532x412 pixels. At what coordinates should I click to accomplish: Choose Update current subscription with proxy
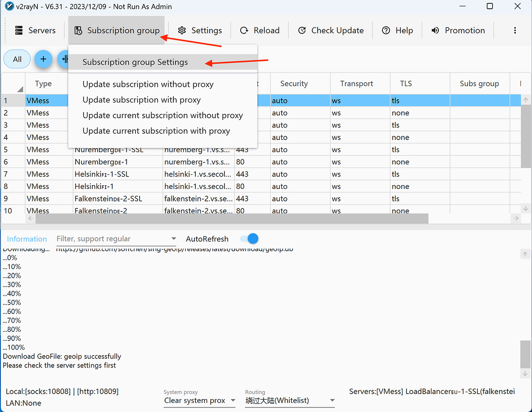[163, 131]
